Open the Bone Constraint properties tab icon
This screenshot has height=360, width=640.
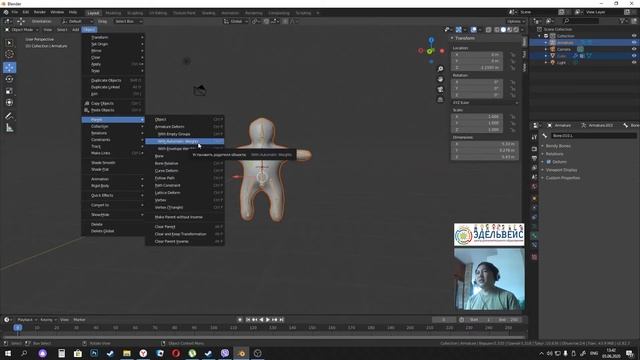coord(534,245)
